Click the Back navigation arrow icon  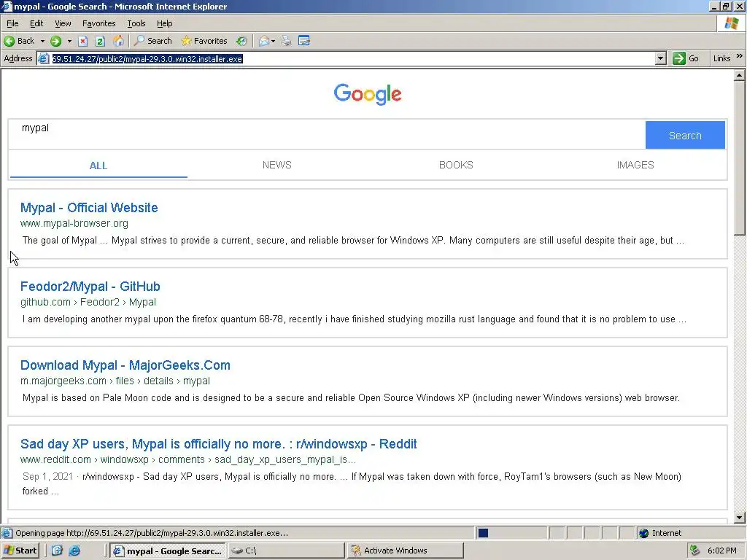point(9,41)
